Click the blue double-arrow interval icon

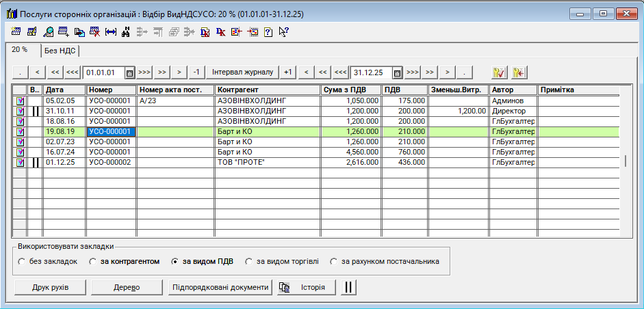click(111, 31)
